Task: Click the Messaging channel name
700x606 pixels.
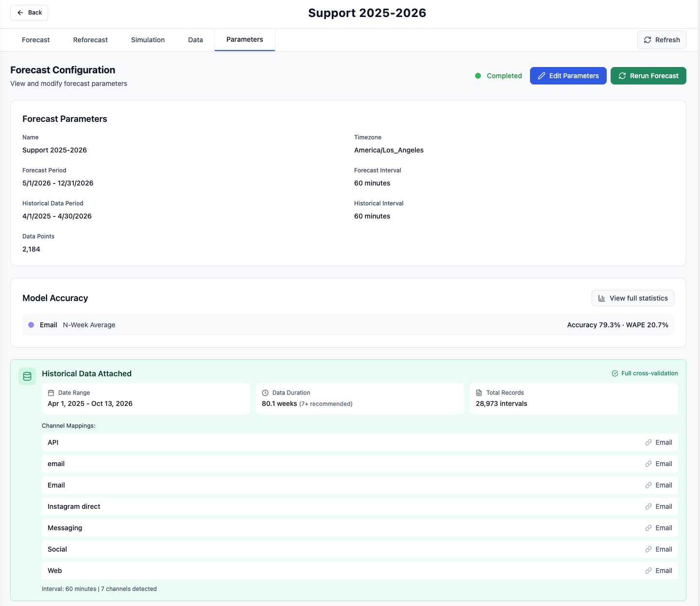Action: [x=65, y=528]
